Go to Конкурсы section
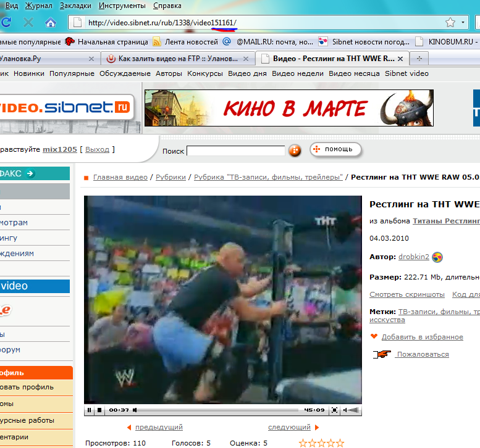 pyautogui.click(x=205, y=73)
